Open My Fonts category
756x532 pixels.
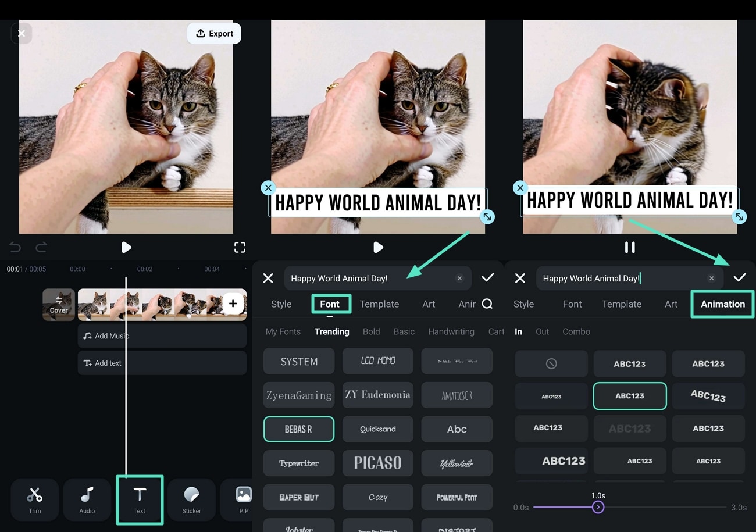(x=283, y=331)
